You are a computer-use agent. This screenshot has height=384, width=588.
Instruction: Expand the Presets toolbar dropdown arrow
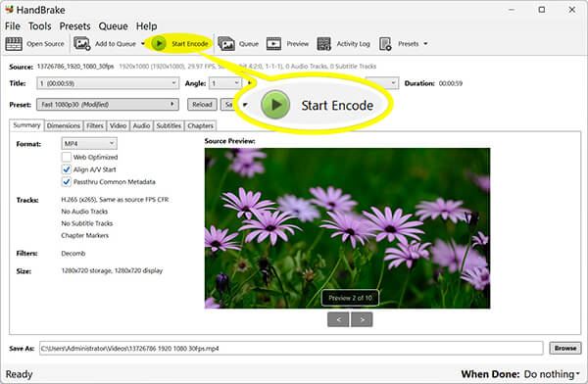[x=425, y=44]
